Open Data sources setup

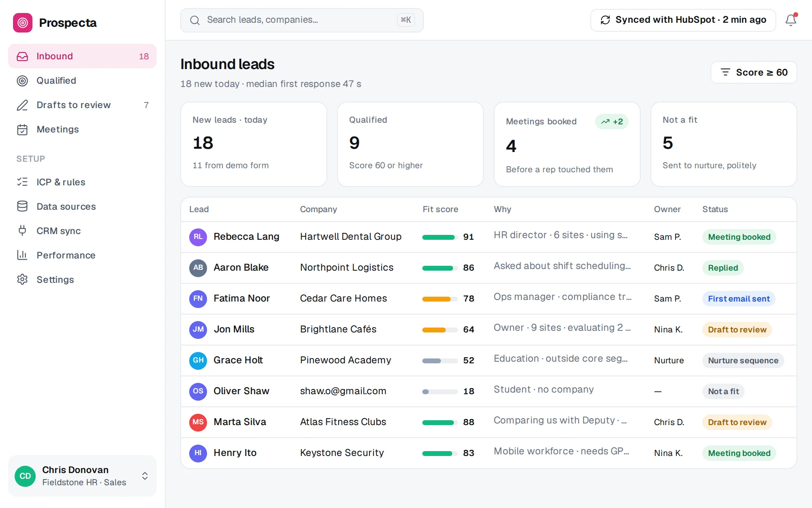[x=82, y=206]
